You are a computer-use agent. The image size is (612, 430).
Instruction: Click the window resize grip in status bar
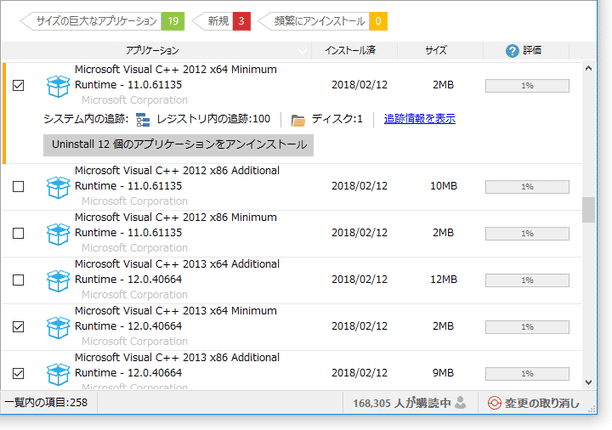592,409
